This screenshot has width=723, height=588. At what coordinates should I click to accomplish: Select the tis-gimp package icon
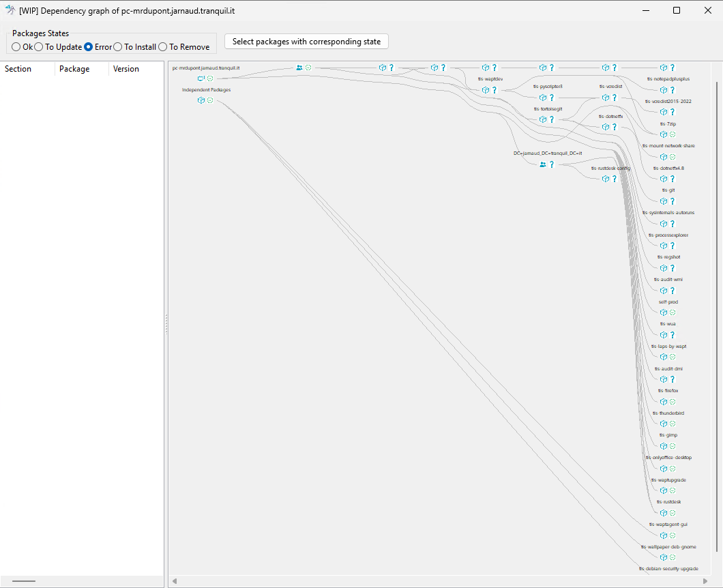click(x=664, y=446)
